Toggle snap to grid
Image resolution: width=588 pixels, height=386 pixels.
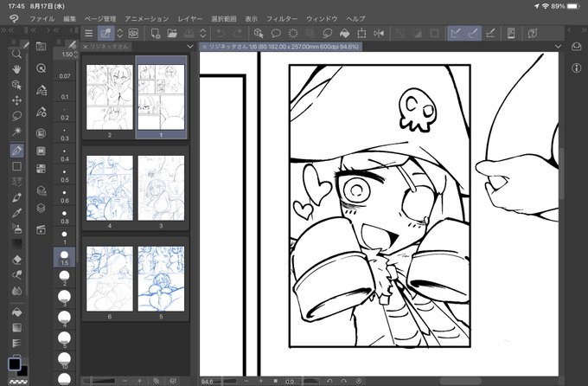click(490, 34)
